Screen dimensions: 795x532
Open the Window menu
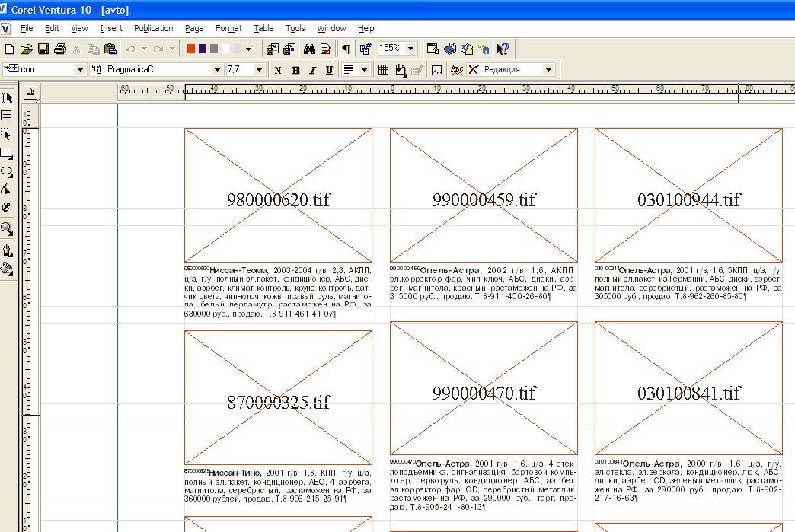pos(331,28)
